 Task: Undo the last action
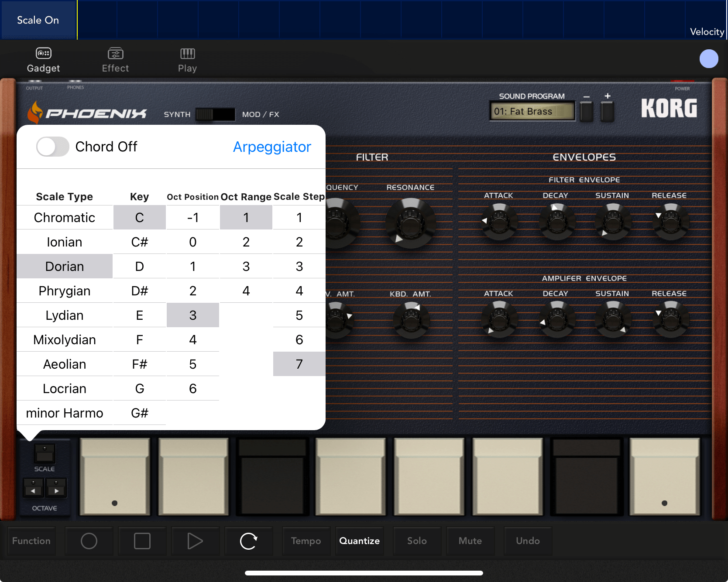[528, 541]
